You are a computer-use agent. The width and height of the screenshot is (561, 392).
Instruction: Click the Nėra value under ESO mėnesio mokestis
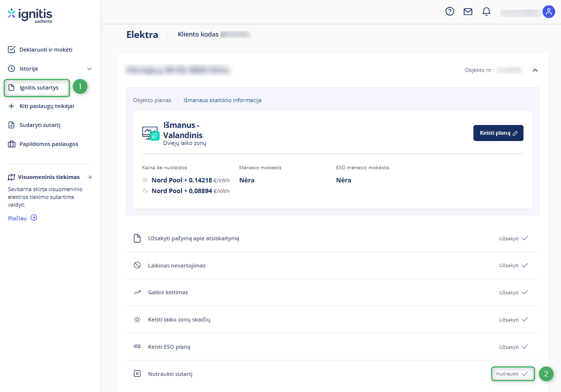tap(344, 180)
